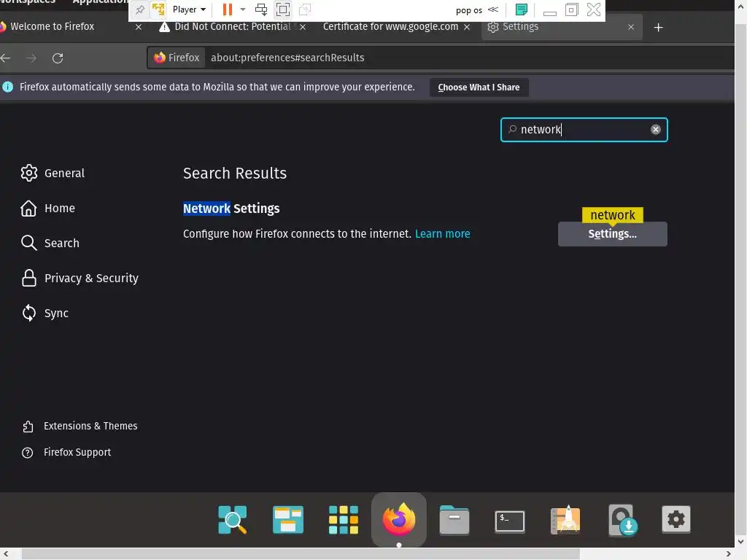
Task: Open the Sync settings category
Action: point(44,313)
